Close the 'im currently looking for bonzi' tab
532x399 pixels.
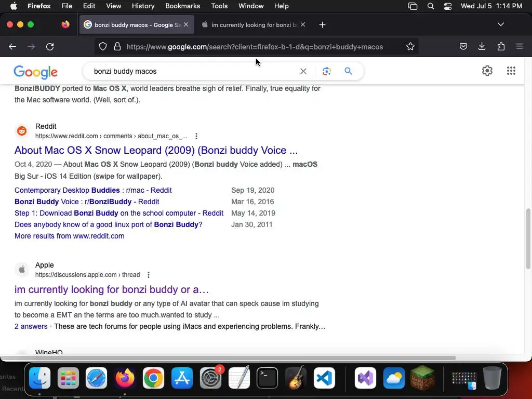[x=303, y=24]
